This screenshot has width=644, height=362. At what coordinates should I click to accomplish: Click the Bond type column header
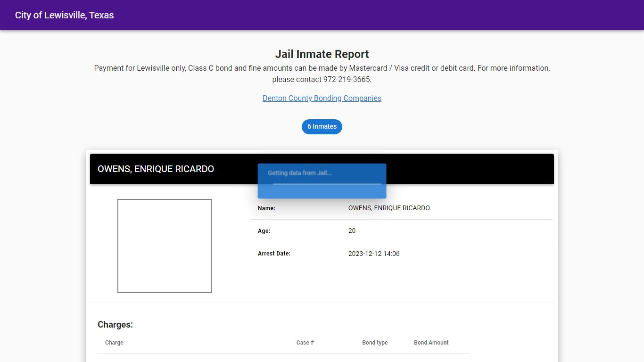click(x=375, y=343)
